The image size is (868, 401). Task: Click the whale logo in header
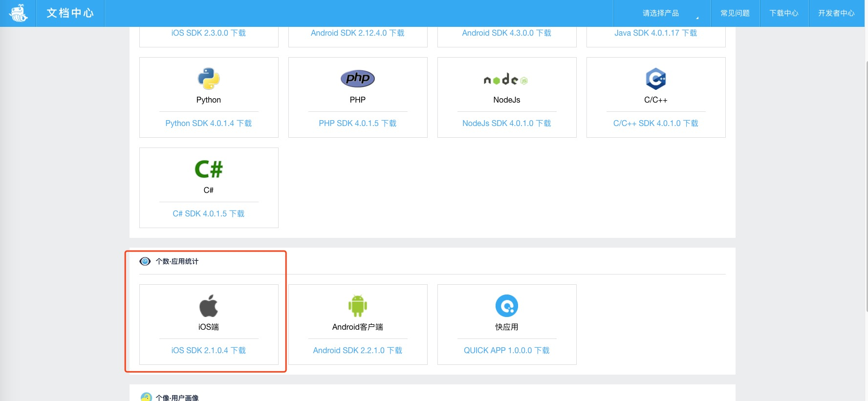[x=18, y=13]
